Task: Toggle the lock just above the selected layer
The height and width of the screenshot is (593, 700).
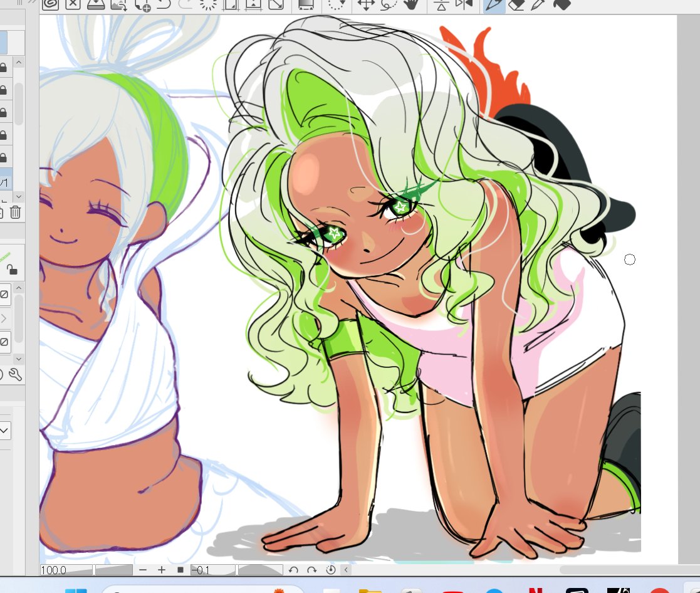Action: click(x=3, y=157)
